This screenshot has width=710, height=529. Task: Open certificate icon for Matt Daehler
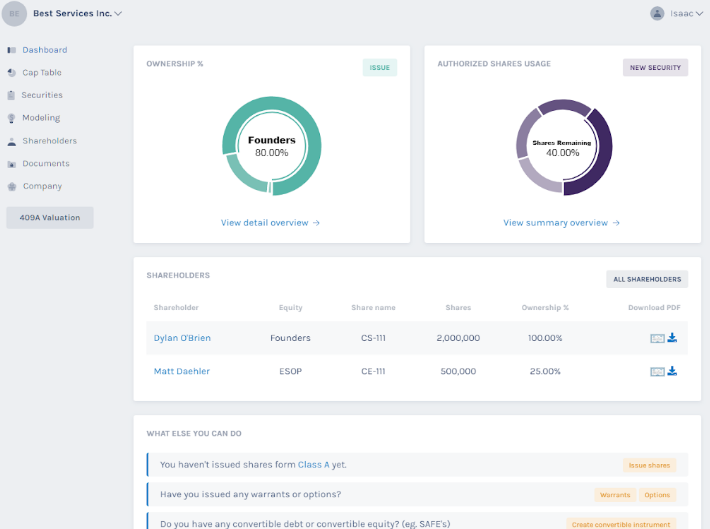(657, 371)
